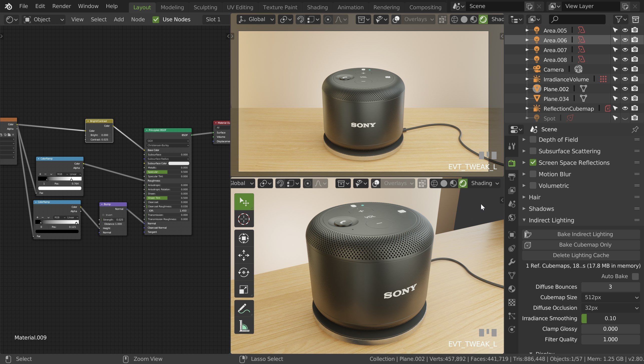Image resolution: width=644 pixels, height=364 pixels.
Task: Click Bake Indirect Lighting button
Action: [x=581, y=234]
